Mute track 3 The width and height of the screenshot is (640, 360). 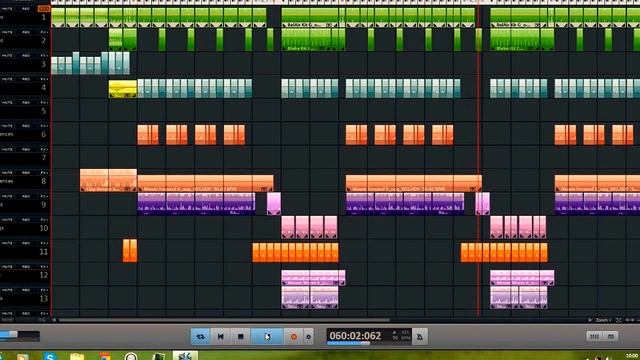[x=7, y=56]
